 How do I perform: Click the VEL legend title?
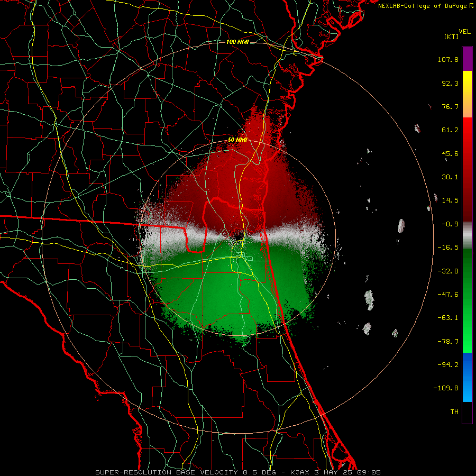click(x=464, y=32)
